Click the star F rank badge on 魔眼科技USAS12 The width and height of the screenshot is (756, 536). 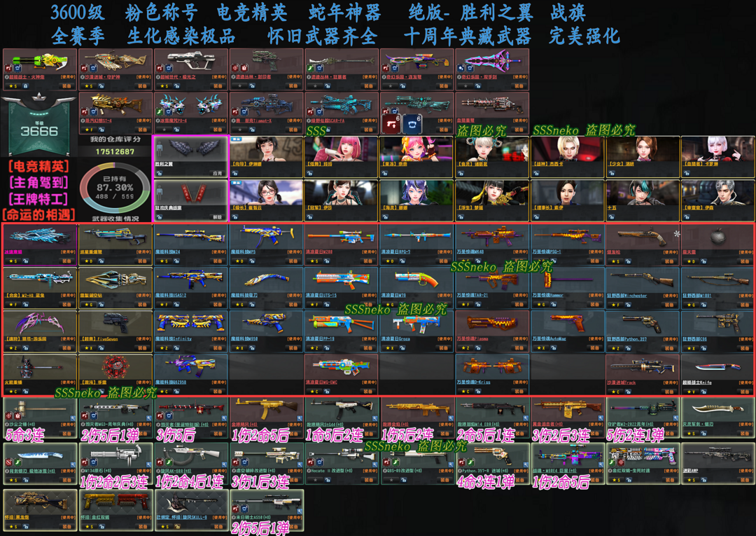click(163, 304)
